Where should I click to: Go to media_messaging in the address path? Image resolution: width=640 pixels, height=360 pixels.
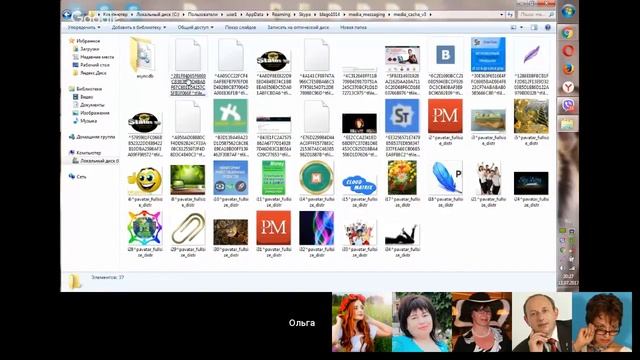(x=367, y=14)
